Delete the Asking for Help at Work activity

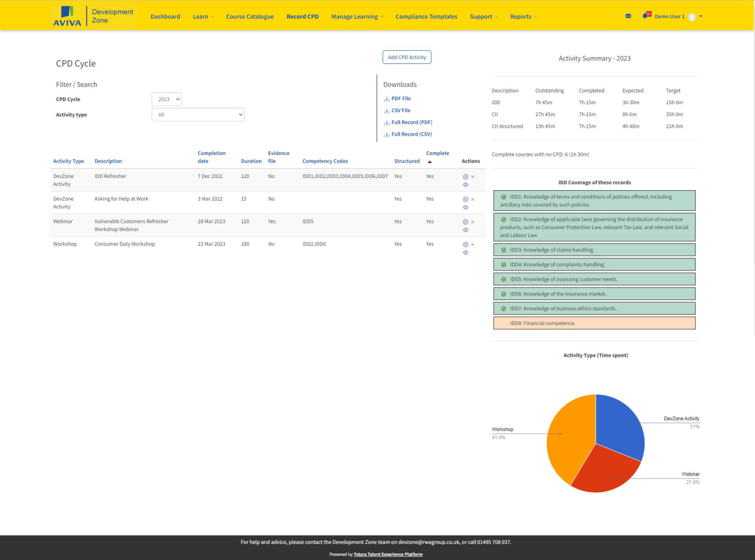tap(472, 199)
